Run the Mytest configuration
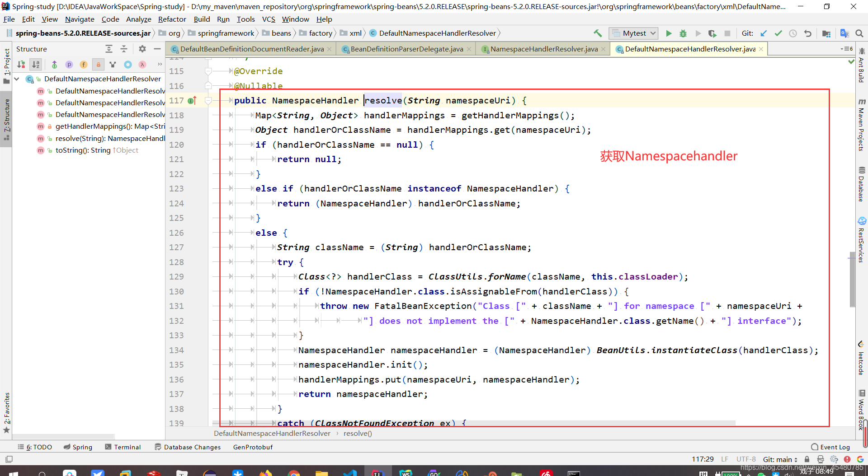Screen dimensions: 868x476 point(669,33)
